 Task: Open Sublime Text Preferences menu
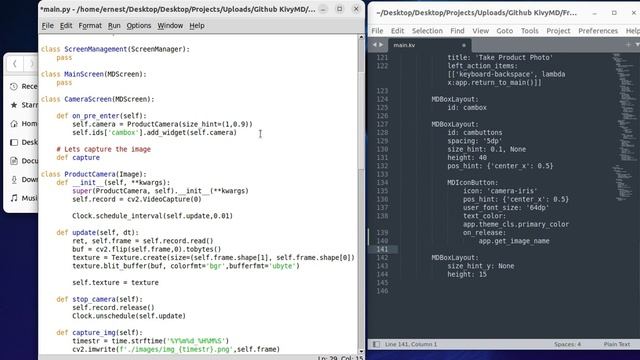tap(598, 31)
